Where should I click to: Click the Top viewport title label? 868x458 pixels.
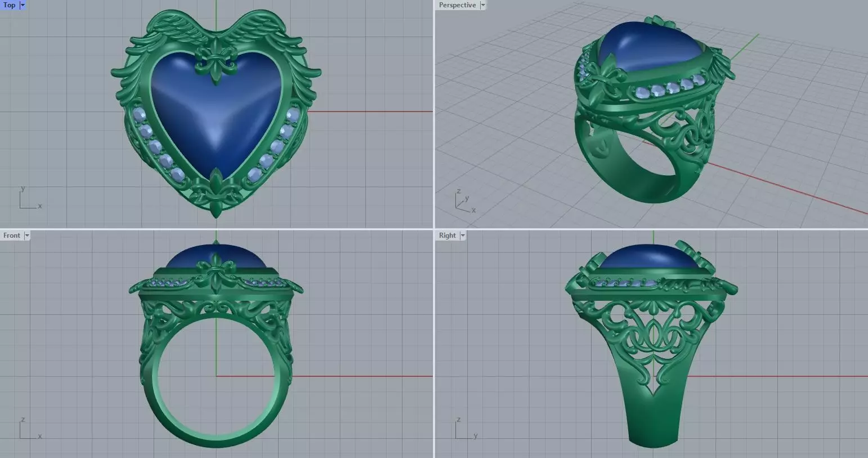pos(10,5)
